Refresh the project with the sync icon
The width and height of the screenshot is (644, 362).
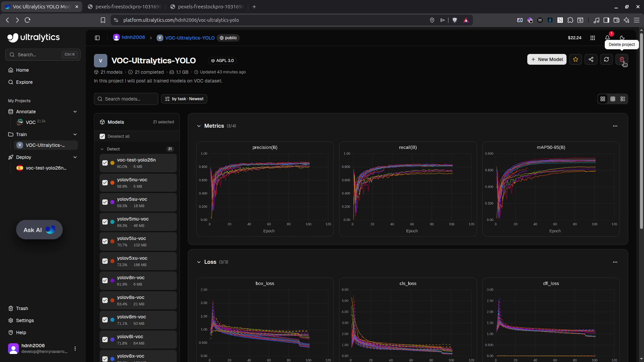coord(606,59)
